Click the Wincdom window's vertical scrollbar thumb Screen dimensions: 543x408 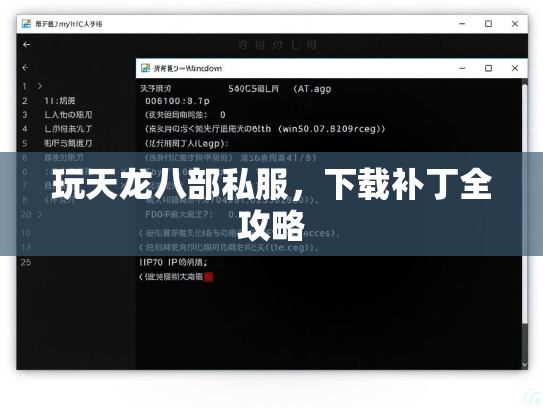(x=525, y=204)
